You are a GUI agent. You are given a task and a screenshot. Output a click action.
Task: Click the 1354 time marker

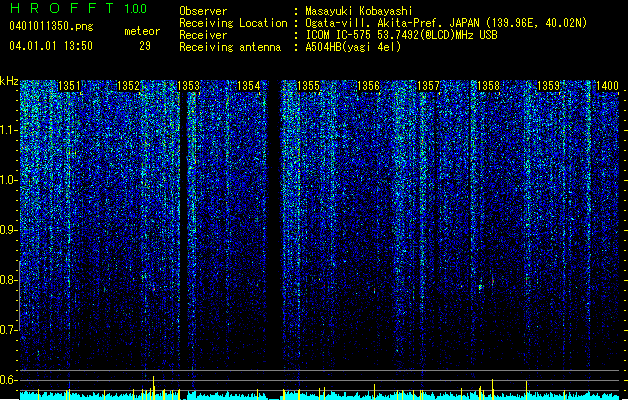point(248,86)
